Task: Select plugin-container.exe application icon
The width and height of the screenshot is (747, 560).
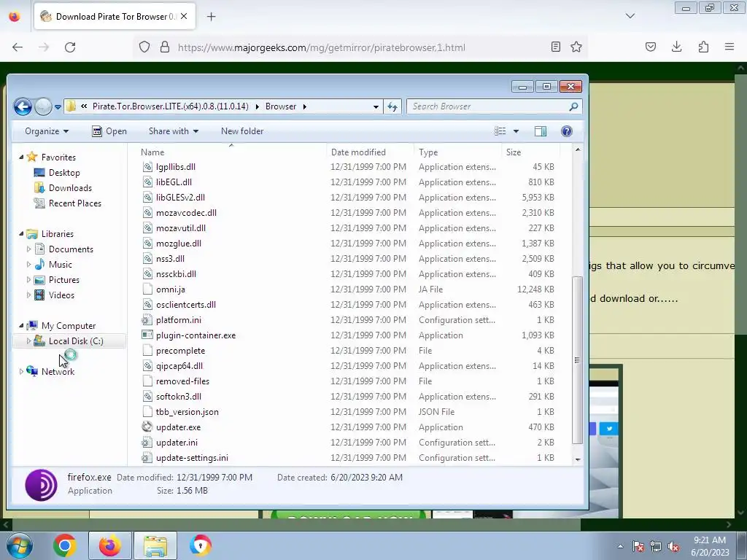Action: [x=147, y=335]
